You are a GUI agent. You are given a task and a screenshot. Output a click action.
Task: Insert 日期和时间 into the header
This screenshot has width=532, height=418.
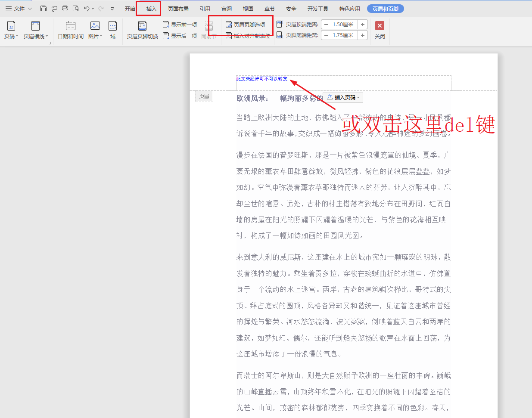tap(71, 30)
